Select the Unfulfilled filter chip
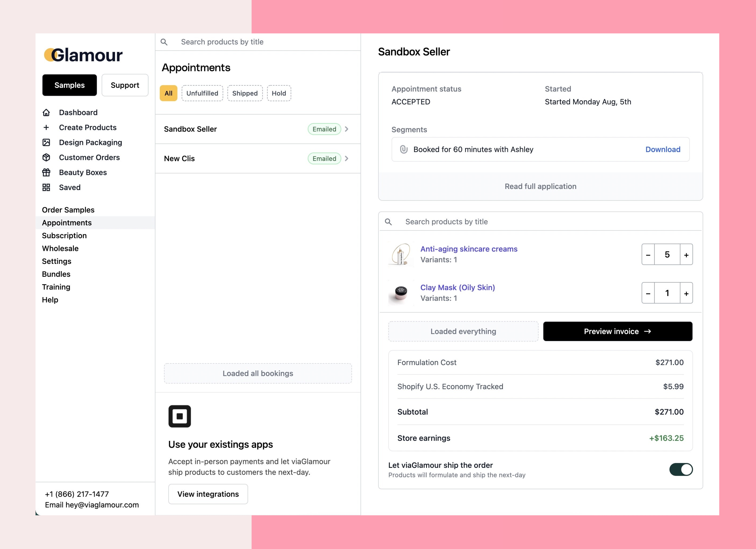The width and height of the screenshot is (756, 549). [x=202, y=93]
